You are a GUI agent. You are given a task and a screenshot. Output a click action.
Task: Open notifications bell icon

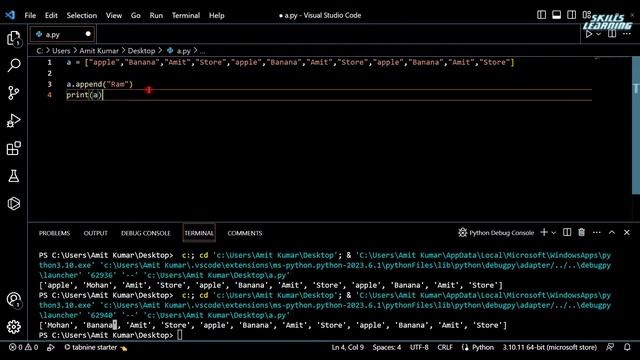627,347
